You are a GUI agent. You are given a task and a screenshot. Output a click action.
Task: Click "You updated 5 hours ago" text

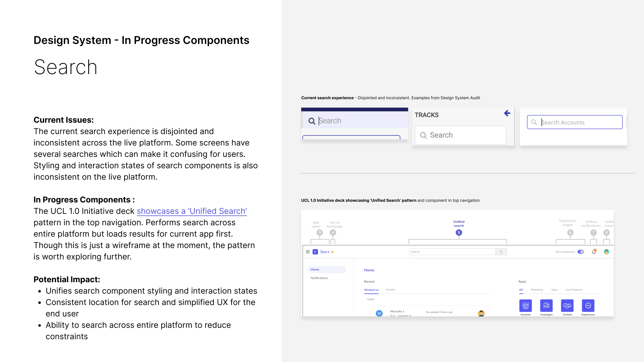(x=439, y=312)
